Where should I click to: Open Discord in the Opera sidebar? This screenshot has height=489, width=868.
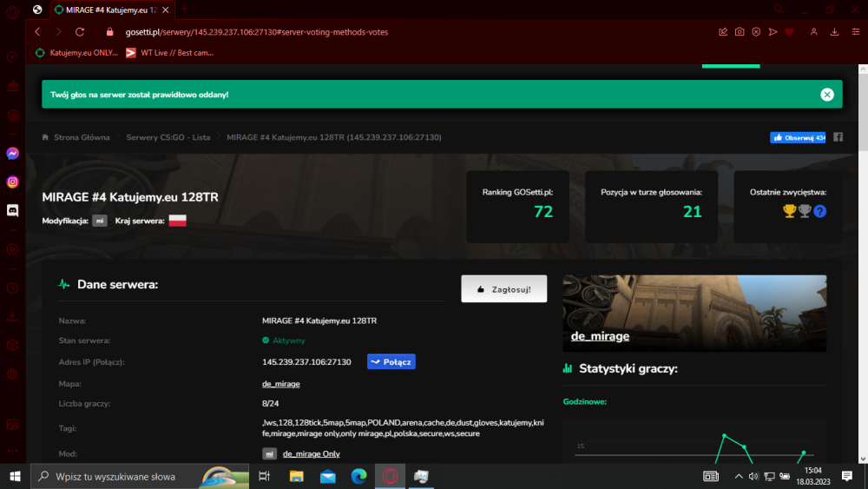point(13,210)
